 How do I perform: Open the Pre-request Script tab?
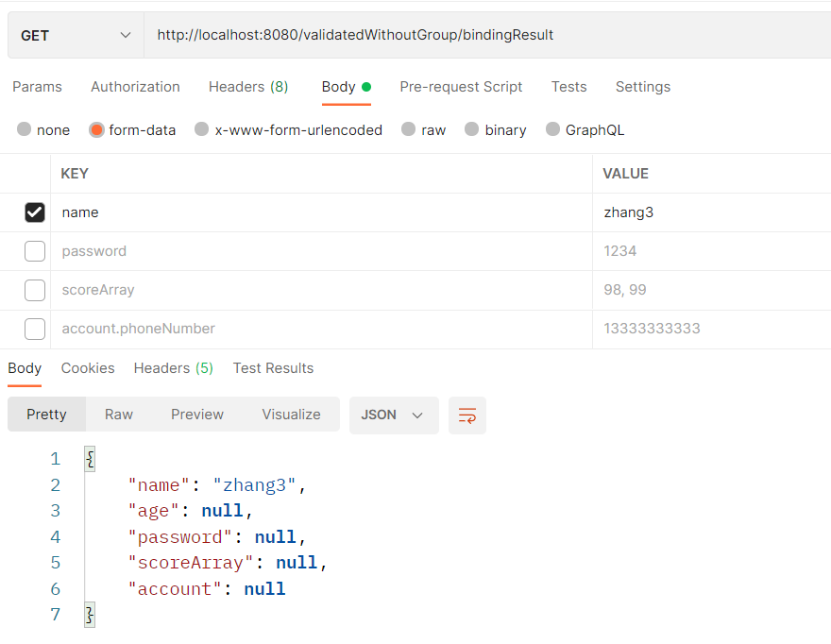461,87
